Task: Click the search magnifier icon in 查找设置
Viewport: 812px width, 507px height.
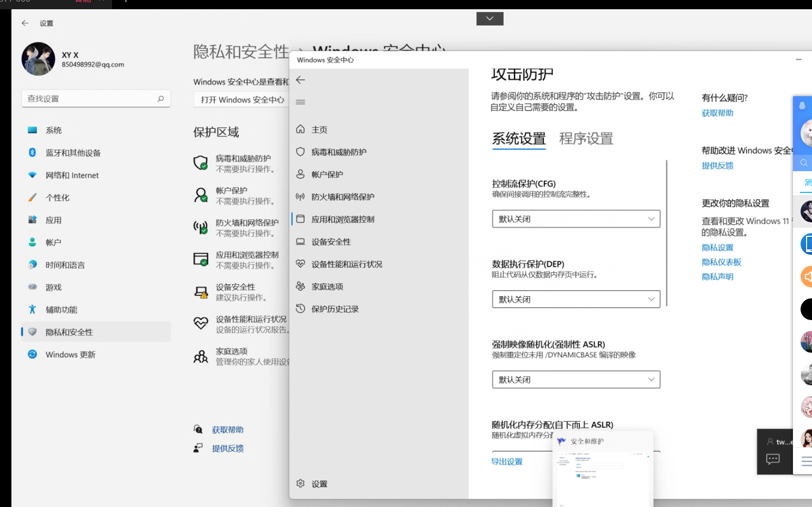Action: coord(160,98)
